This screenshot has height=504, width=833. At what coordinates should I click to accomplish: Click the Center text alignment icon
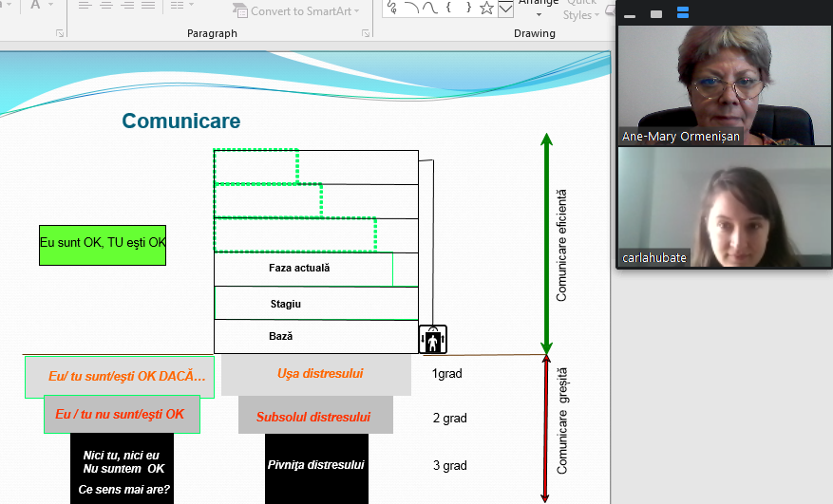click(x=106, y=6)
